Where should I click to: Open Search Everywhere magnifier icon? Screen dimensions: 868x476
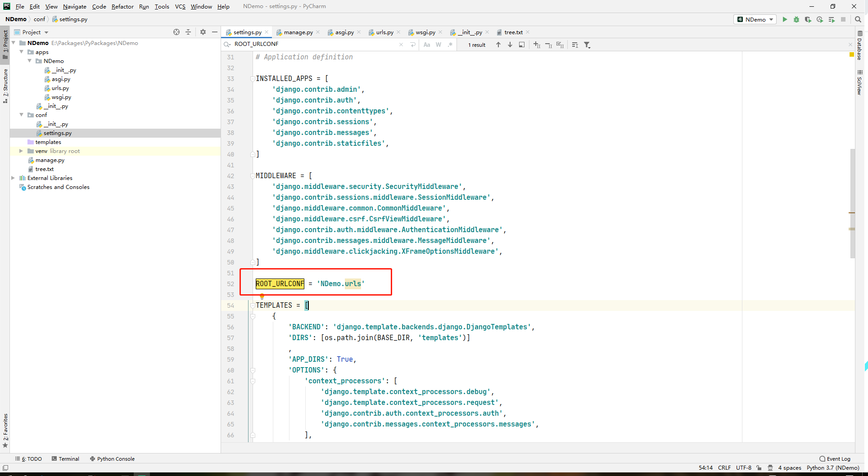pos(858,19)
